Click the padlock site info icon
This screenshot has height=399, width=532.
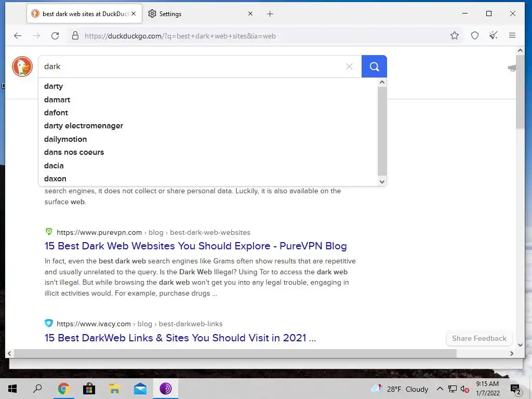[75, 36]
